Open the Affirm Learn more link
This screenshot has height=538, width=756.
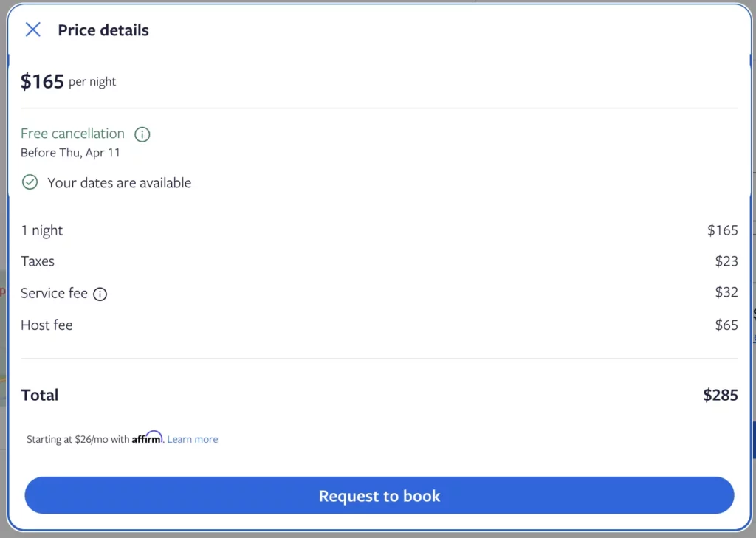[x=193, y=439]
